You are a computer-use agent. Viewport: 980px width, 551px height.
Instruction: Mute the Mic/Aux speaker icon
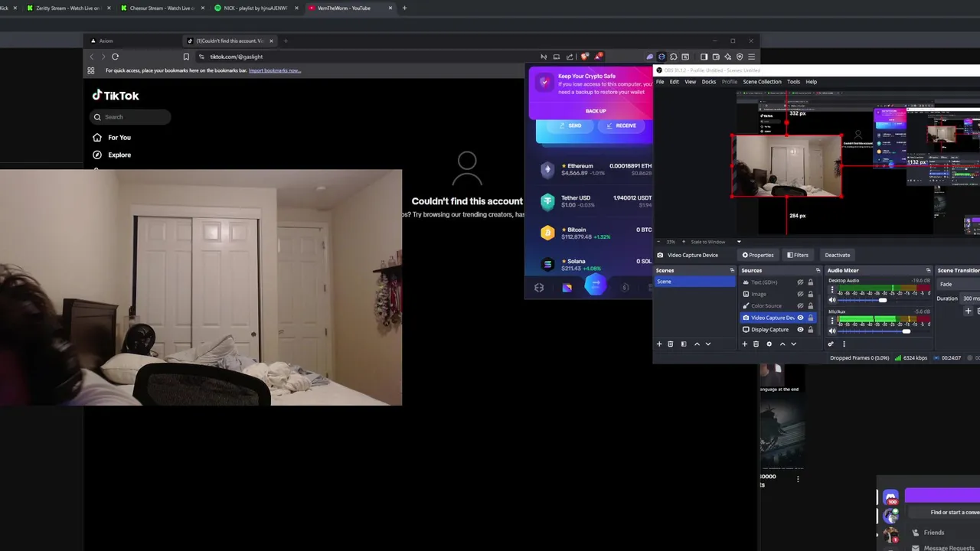click(833, 331)
